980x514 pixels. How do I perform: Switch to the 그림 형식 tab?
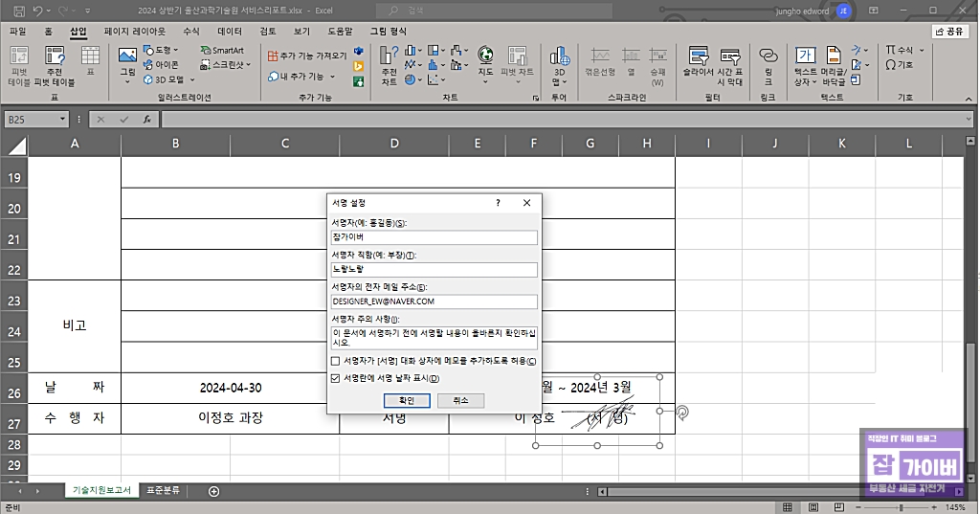[389, 32]
